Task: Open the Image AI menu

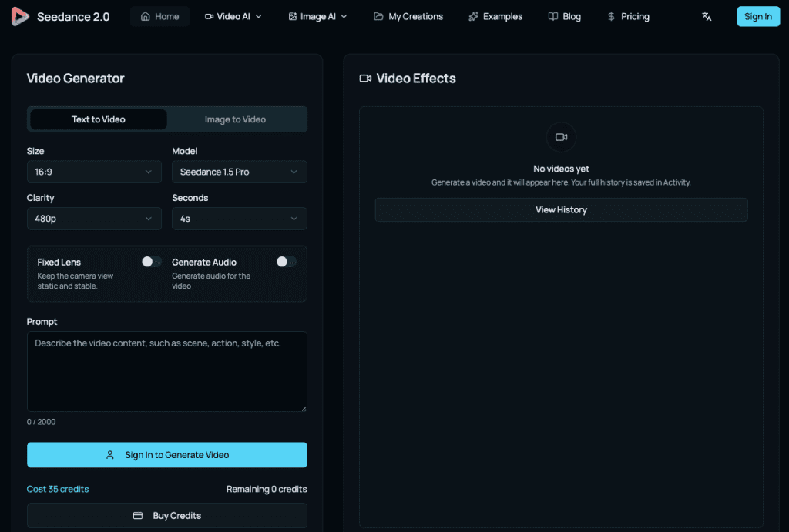Action: click(317, 16)
